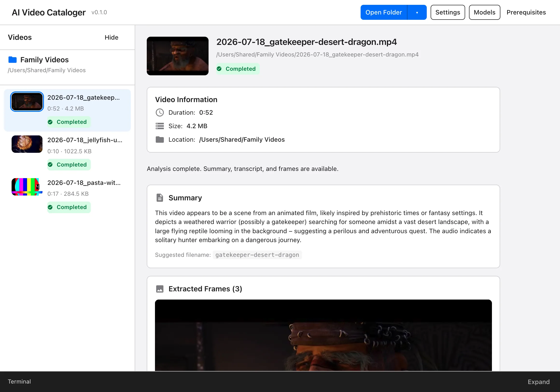Click the check icon on the gatekeeper video's Completed badge
The height and width of the screenshot is (392, 560).
[50, 122]
